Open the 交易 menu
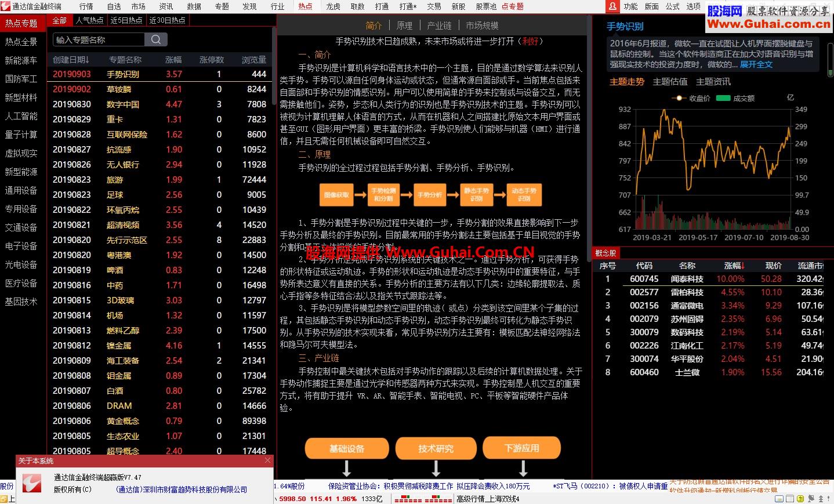The width and height of the screenshot is (834, 504). 434,6
